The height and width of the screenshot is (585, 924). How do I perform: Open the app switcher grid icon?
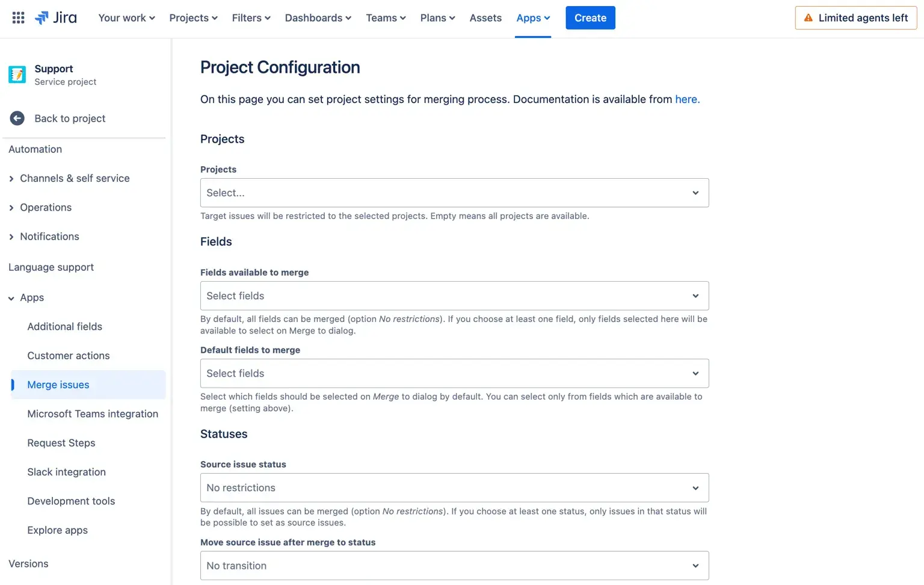[18, 18]
